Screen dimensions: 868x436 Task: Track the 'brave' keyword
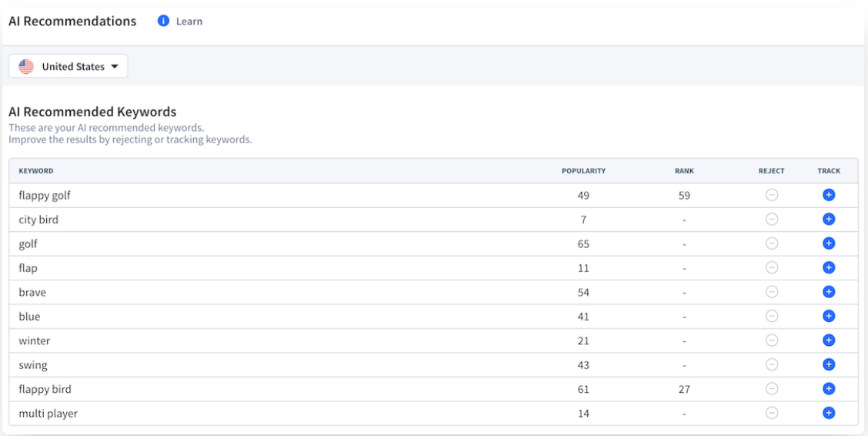click(x=829, y=292)
